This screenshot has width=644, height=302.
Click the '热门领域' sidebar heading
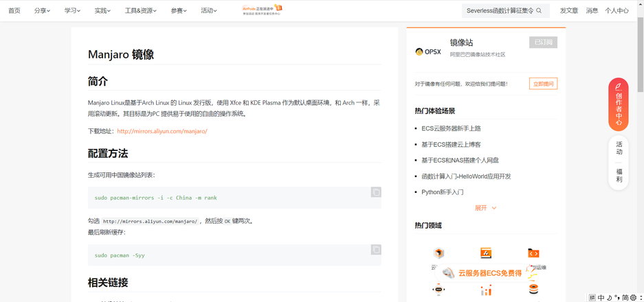[x=428, y=225]
